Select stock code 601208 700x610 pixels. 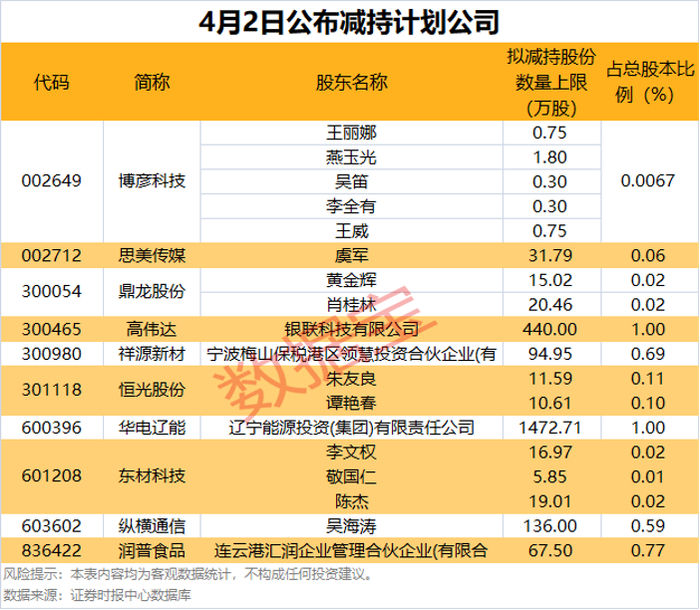click(52, 476)
